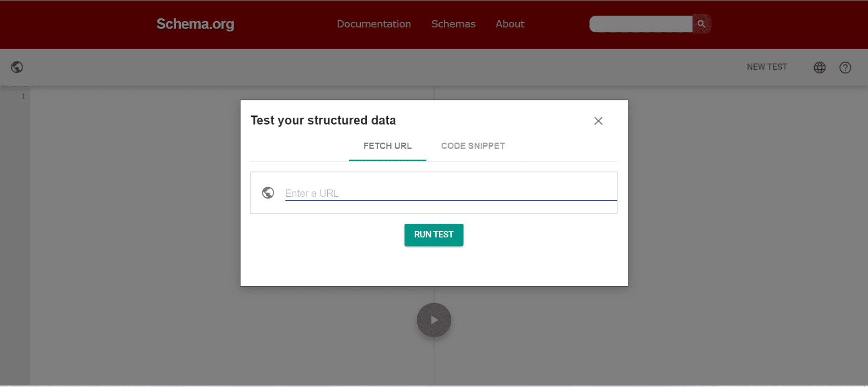Click the Run Test button
This screenshot has width=868, height=387.
(434, 235)
